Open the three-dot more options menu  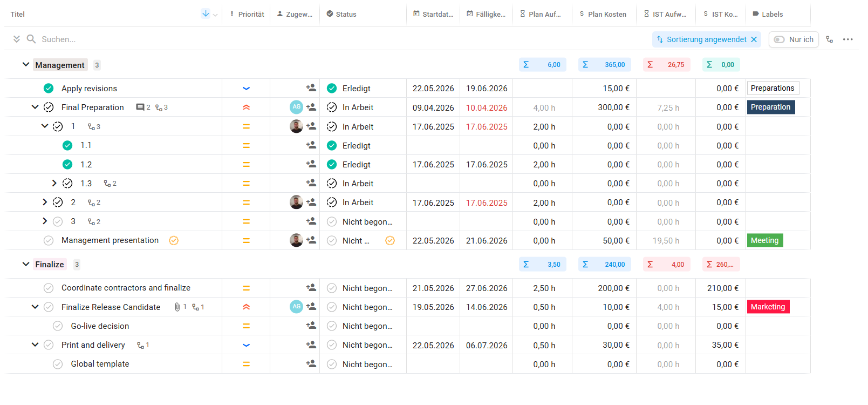848,39
